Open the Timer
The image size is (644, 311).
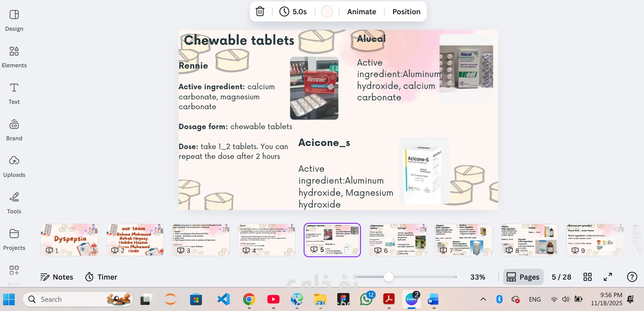tap(101, 277)
